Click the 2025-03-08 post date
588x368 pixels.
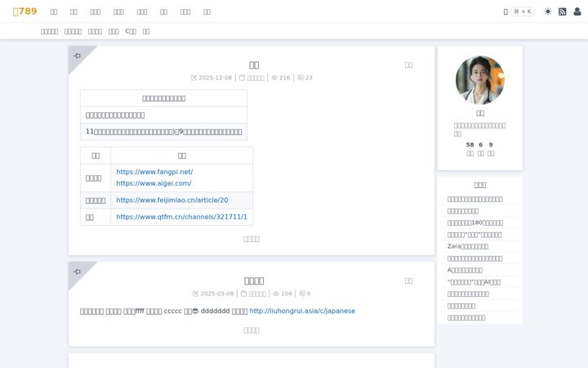[x=217, y=294]
